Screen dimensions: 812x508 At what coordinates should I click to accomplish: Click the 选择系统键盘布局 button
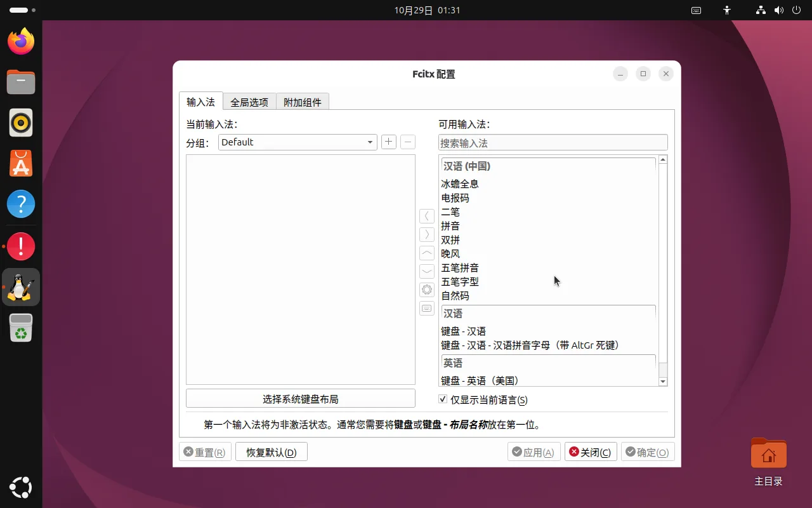click(301, 399)
